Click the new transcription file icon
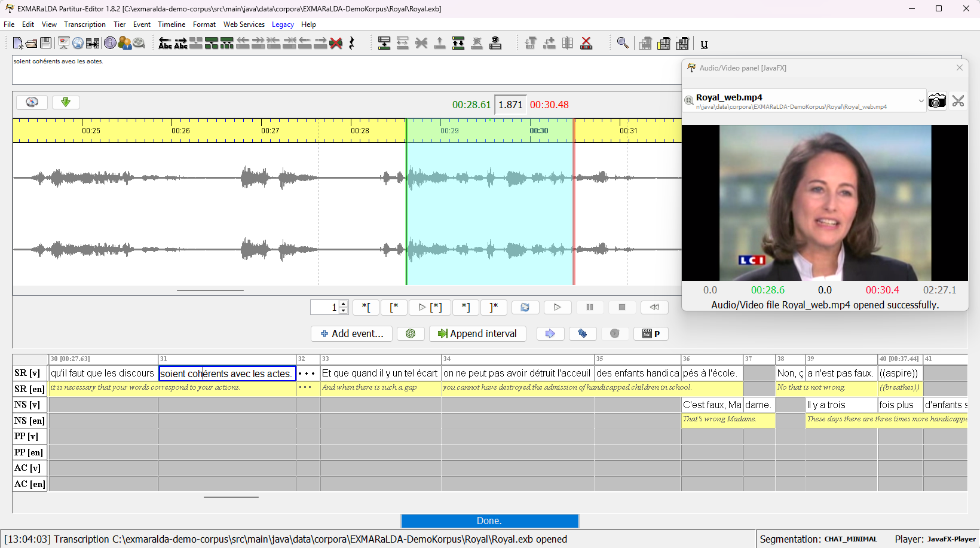This screenshot has width=980, height=548. coord(18,43)
